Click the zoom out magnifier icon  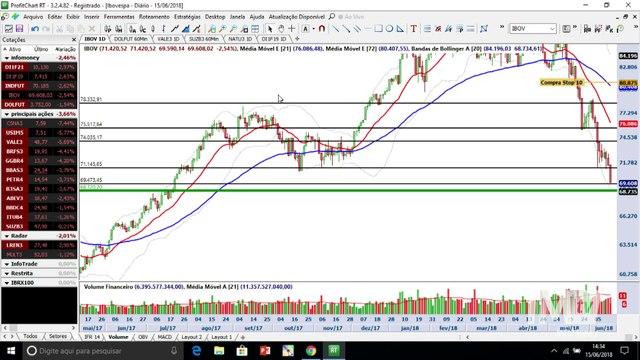click(233, 29)
